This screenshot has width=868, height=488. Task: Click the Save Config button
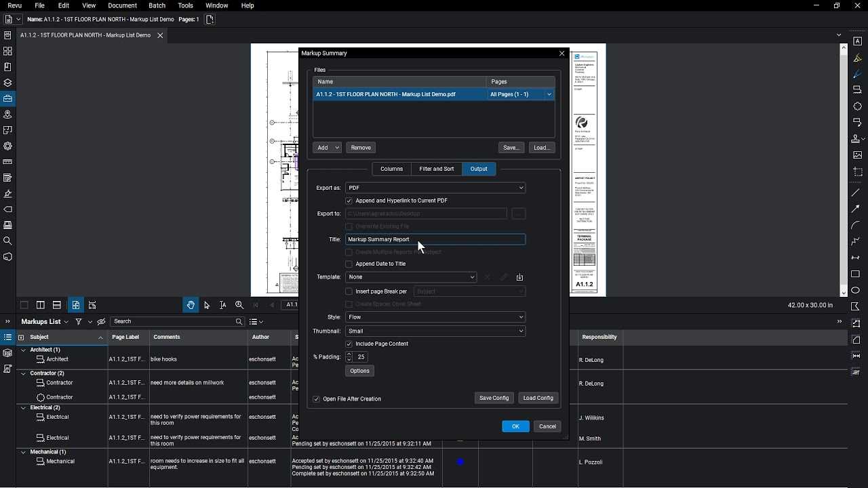[x=494, y=399]
